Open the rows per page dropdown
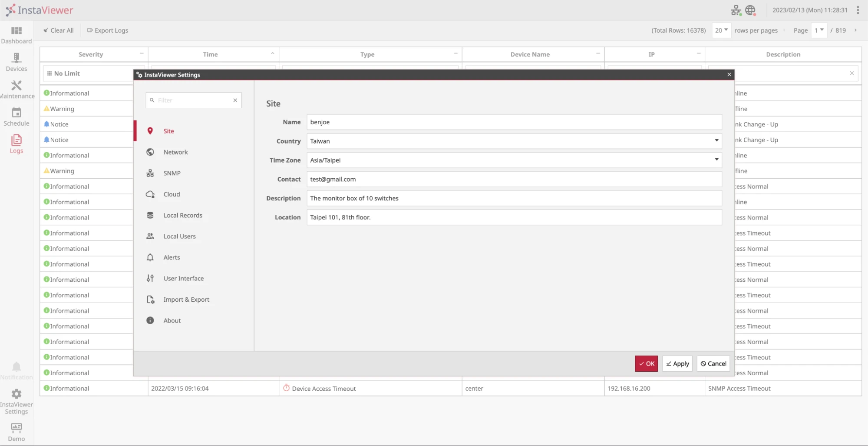 click(721, 30)
